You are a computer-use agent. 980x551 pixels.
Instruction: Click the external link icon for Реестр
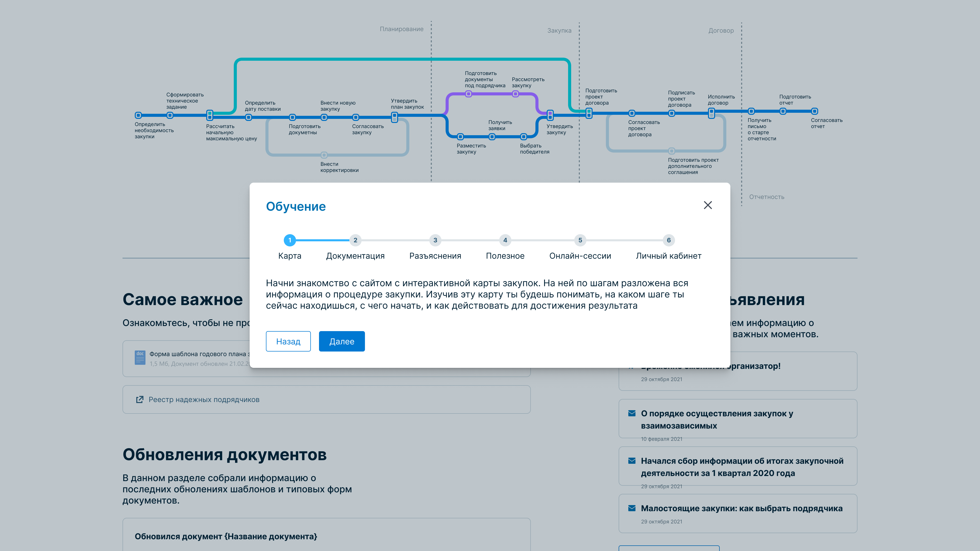pyautogui.click(x=140, y=399)
